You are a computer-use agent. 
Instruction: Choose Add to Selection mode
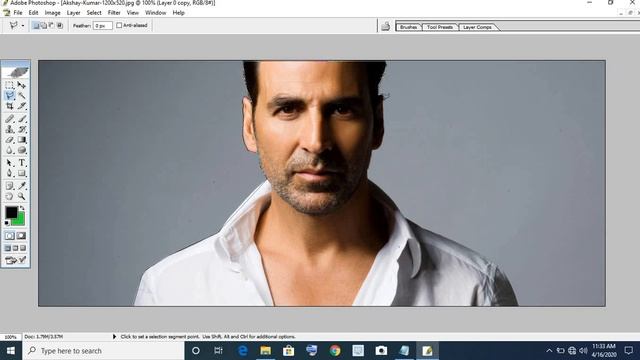pyautogui.click(x=44, y=26)
